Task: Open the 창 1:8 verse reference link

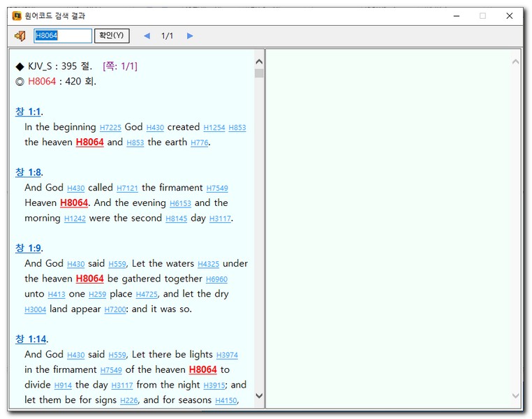Action: 28,172
